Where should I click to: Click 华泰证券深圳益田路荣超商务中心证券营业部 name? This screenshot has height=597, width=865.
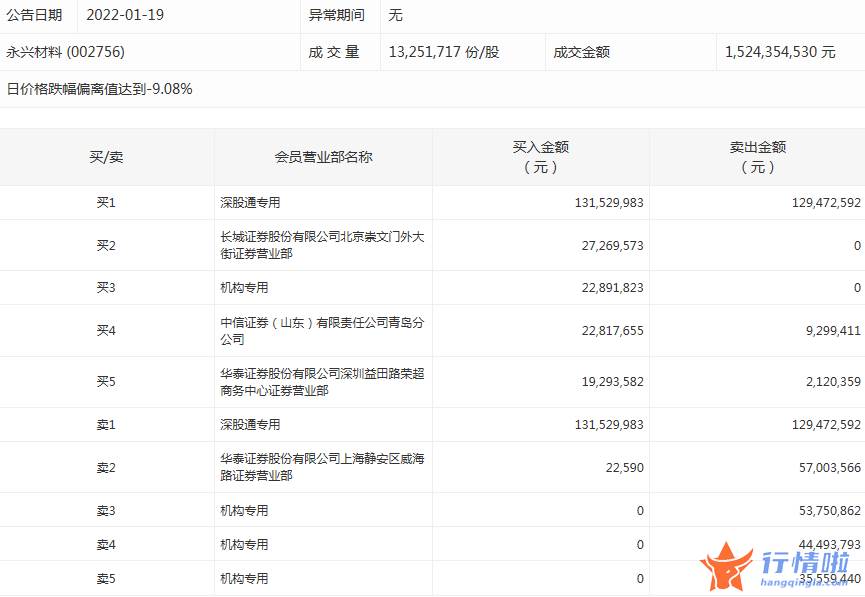tap(322, 382)
